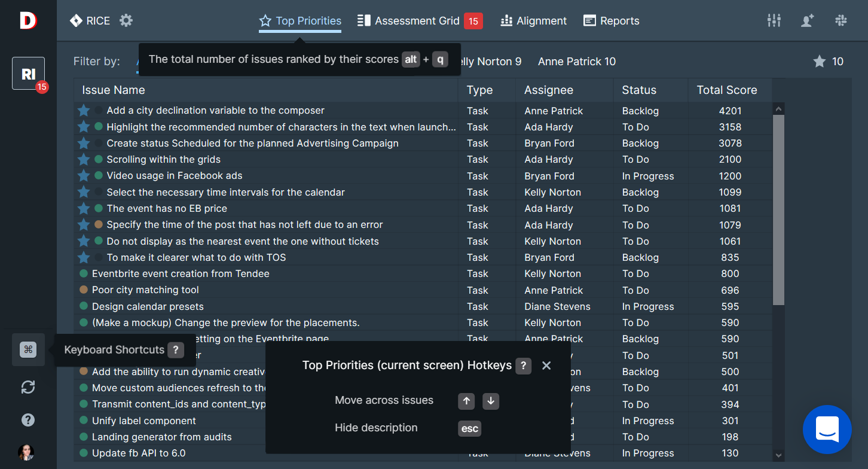868x469 pixels.
Task: Open the Keyboard Shortcuts button in sidebar
Action: click(28, 350)
